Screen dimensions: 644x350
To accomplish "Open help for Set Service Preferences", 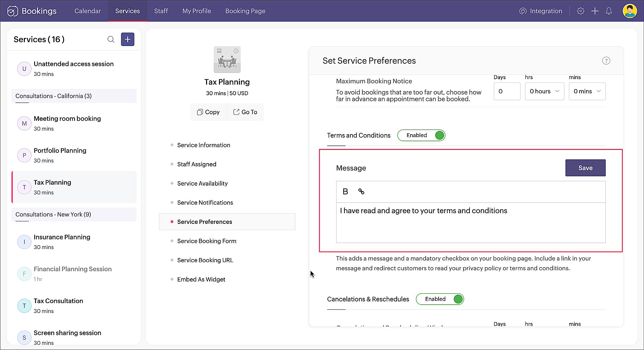I will tap(606, 61).
